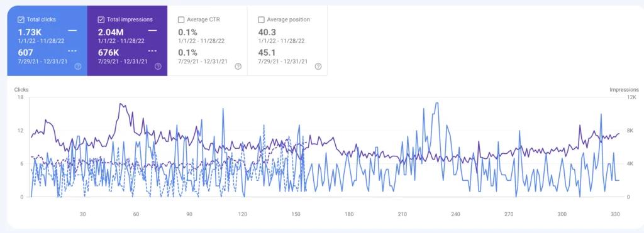The image size is (644, 233).
Task: Open help icon on Average CTR card
Action: [238, 67]
